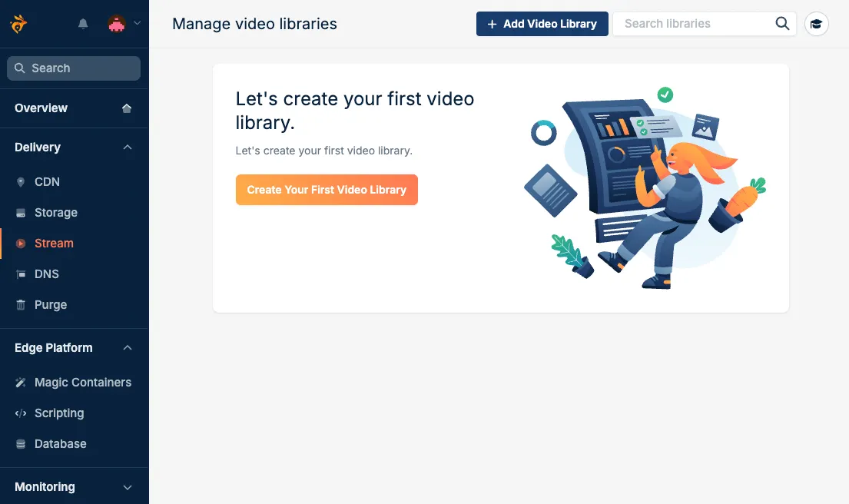
Task: Collapse the Delivery section
Action: point(128,147)
